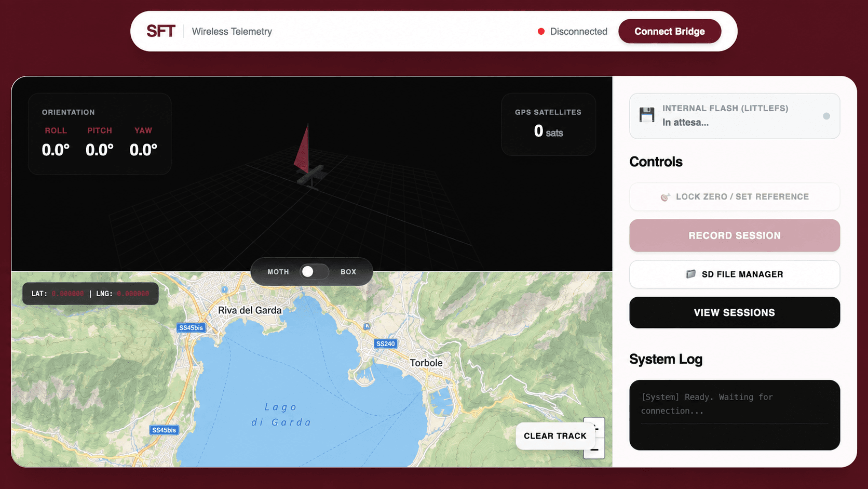Open the View Sessions list
The height and width of the screenshot is (489, 868).
(x=735, y=312)
